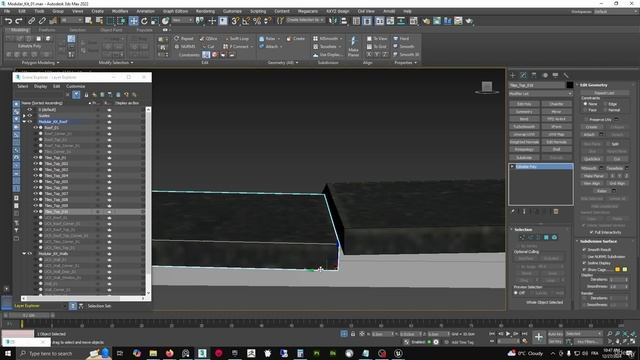The image size is (640, 360).
Task: Click the Repeat Last button
Action: coord(604,93)
